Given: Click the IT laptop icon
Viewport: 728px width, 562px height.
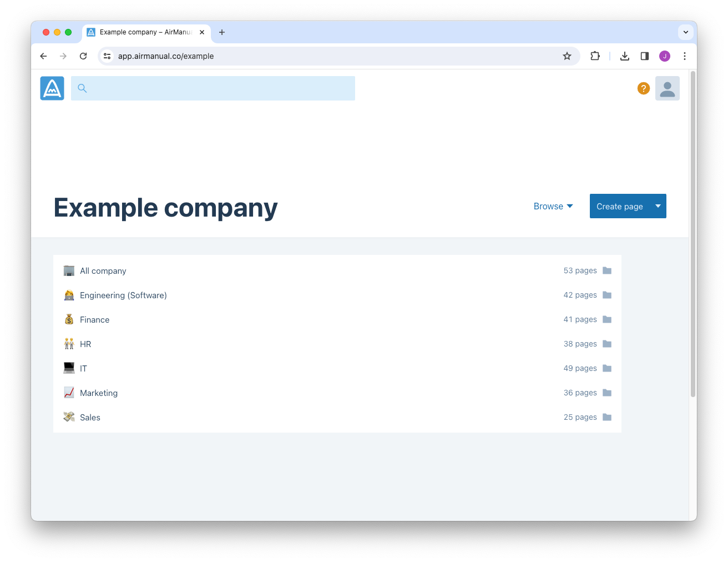Looking at the screenshot, I should click(69, 368).
